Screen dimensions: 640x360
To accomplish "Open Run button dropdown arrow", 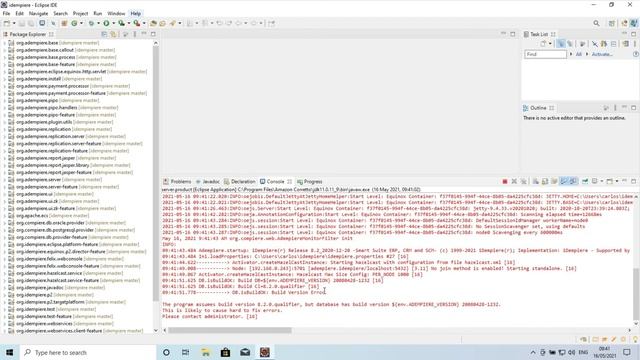I will pos(113,23).
